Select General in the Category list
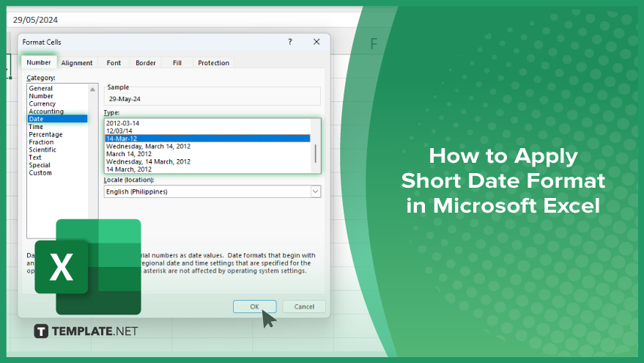Screen dimensions: 644x363 (40, 89)
